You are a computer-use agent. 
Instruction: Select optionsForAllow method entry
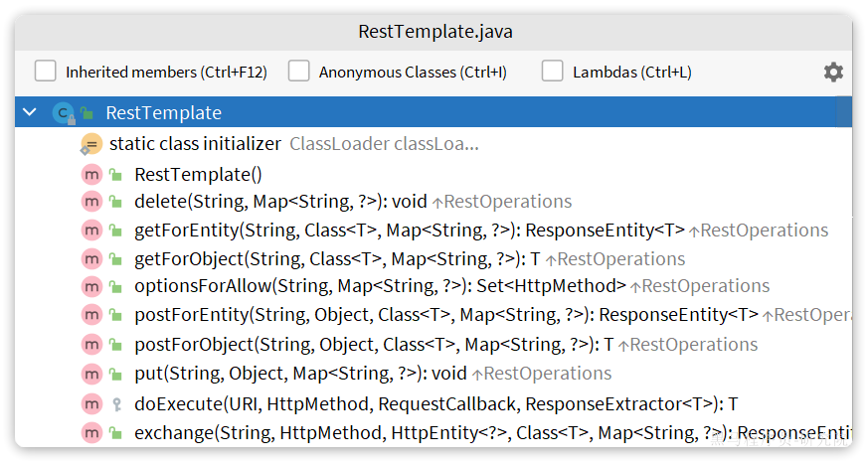[380, 286]
